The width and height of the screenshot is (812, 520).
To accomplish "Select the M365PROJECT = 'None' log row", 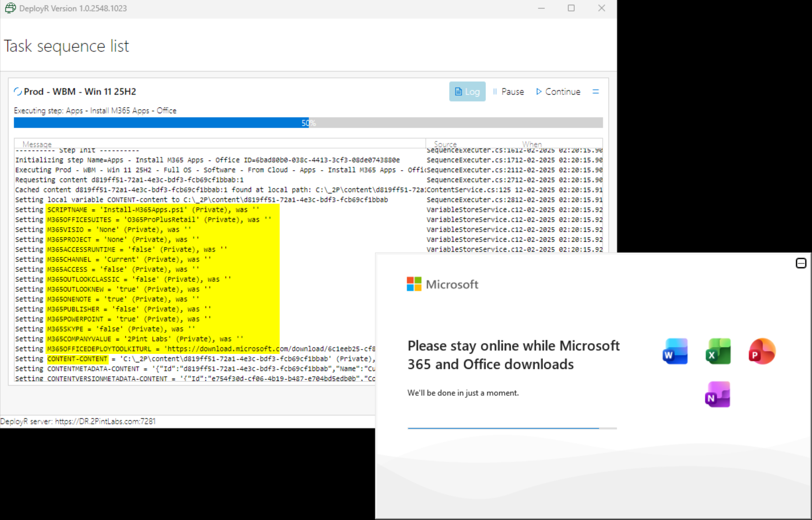I will click(308, 239).
